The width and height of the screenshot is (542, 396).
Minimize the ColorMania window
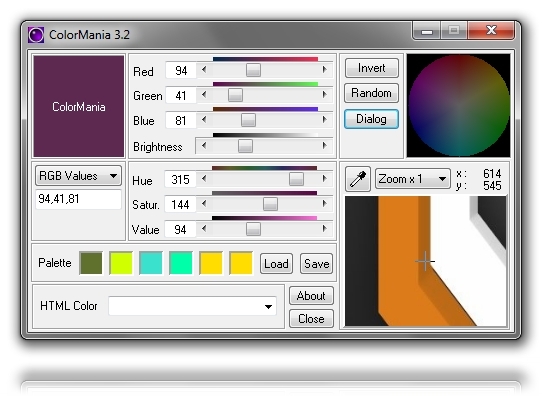(427, 31)
